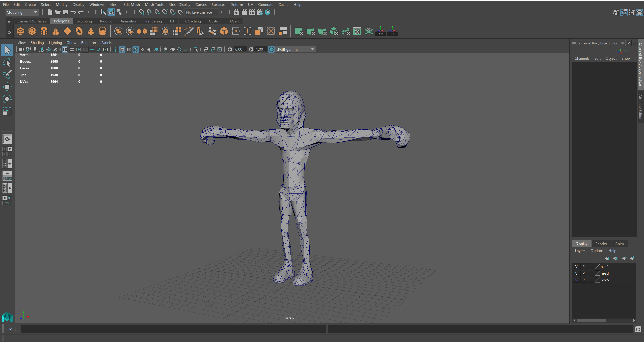Click the Mirror geometry shelf icon

point(142,31)
